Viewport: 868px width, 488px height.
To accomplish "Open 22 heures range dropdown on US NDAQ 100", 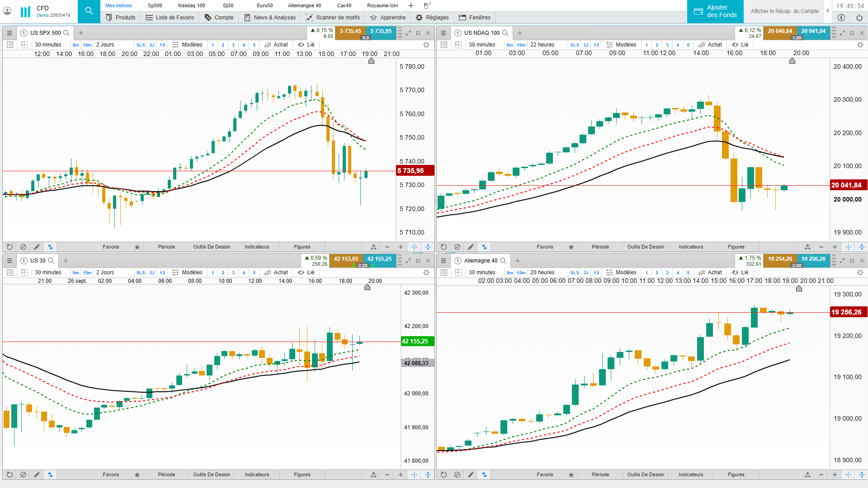I will tap(542, 45).
